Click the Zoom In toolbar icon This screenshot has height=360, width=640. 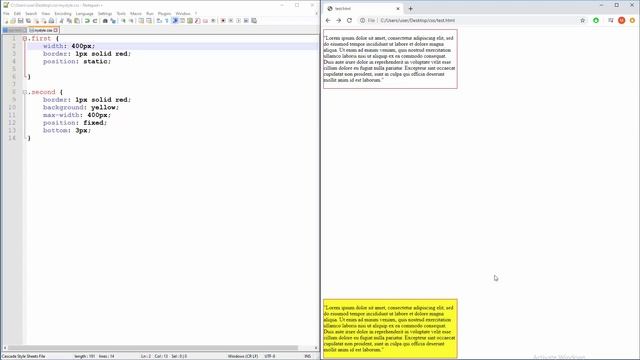(x=123, y=21)
